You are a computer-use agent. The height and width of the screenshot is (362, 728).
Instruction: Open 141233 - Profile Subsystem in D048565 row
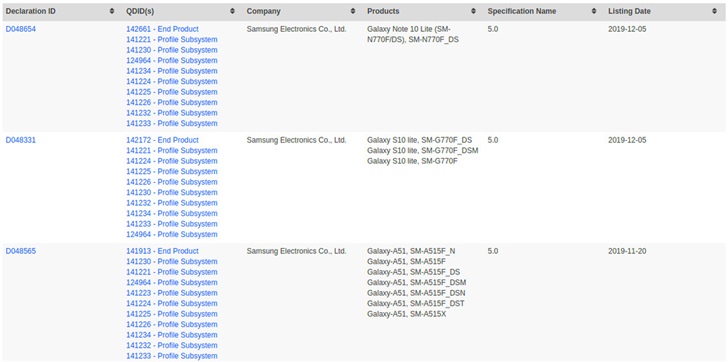click(x=172, y=356)
